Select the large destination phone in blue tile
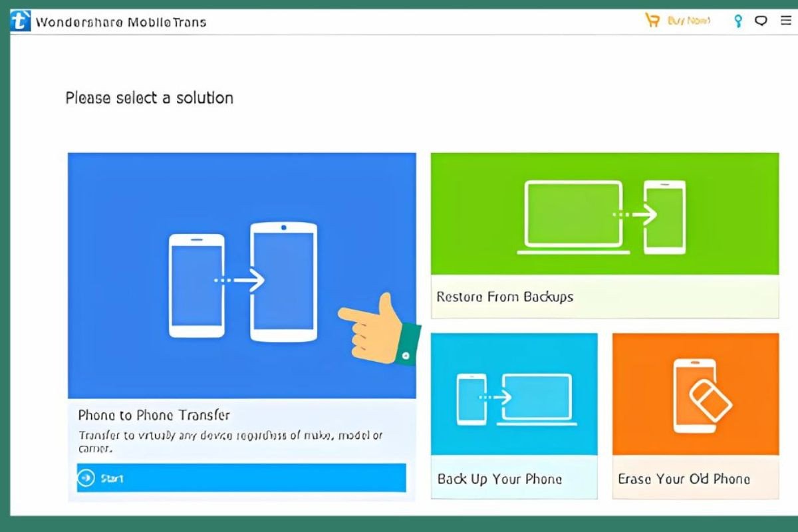798x532 pixels. click(283, 282)
